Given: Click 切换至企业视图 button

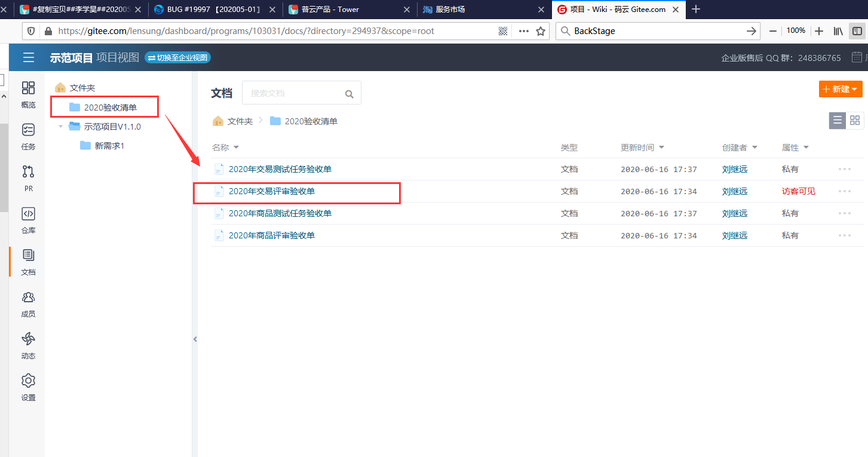Looking at the screenshot, I should (x=178, y=57).
